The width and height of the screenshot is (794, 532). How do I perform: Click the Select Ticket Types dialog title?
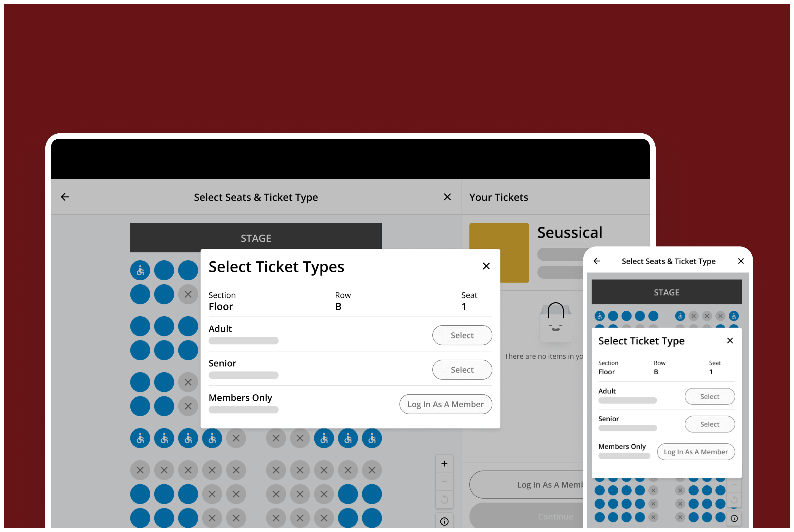[276, 267]
